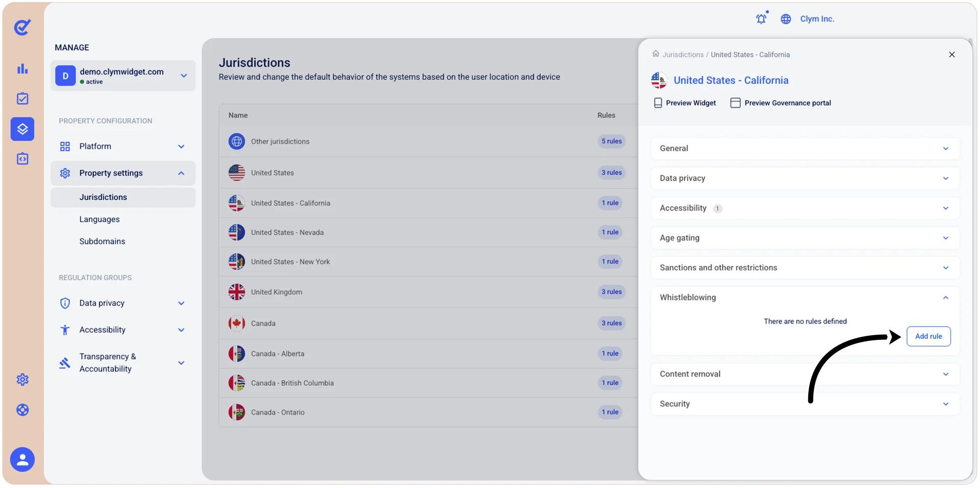Screen dimensions: 980x488
Task: Open the bar chart analytics icon
Action: tap(22, 68)
